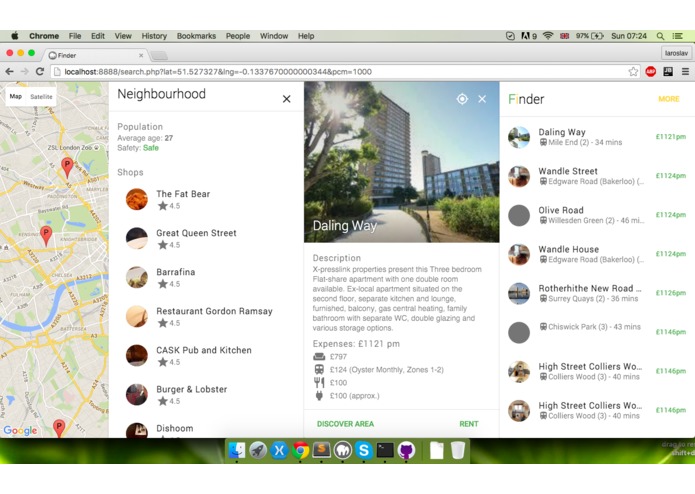Open Xcode from the Dock

279,451
